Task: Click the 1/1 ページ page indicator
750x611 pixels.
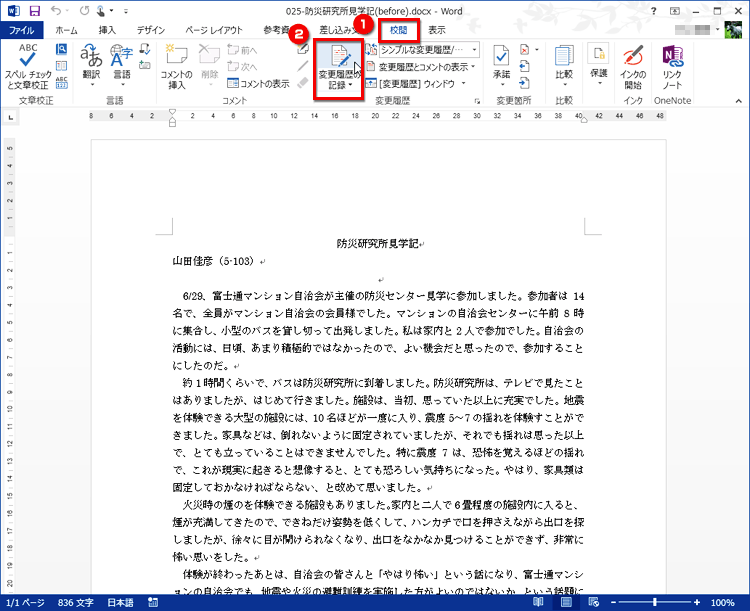Action: (x=25, y=602)
